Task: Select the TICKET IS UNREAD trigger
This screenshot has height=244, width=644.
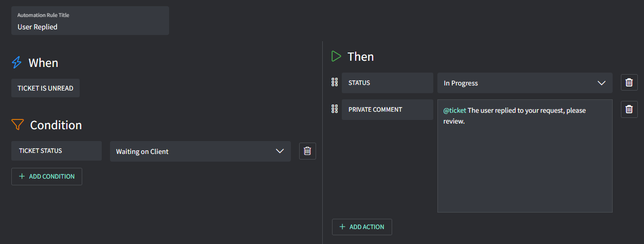Action: pos(45,88)
